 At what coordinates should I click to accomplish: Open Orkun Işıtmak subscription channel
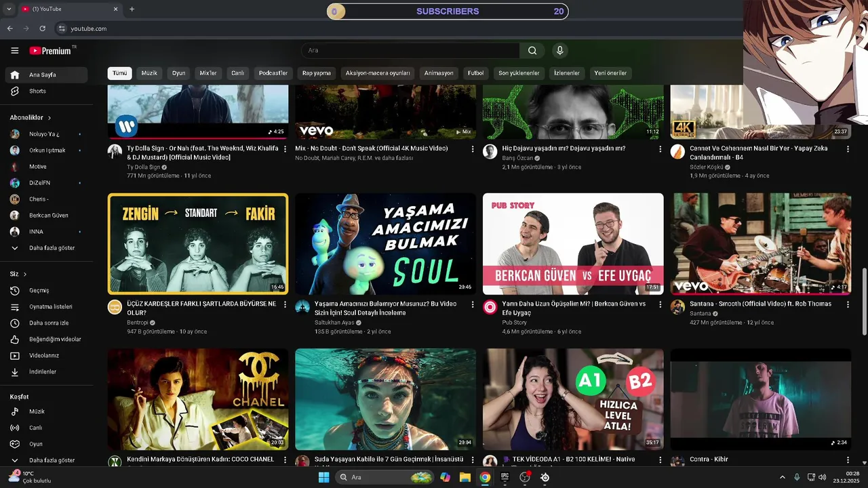tap(46, 150)
